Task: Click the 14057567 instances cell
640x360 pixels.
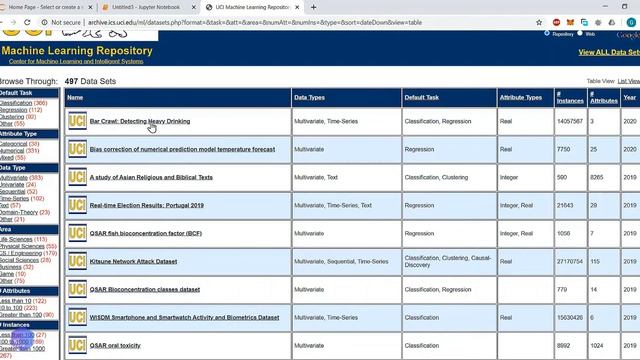Action: tap(570, 121)
